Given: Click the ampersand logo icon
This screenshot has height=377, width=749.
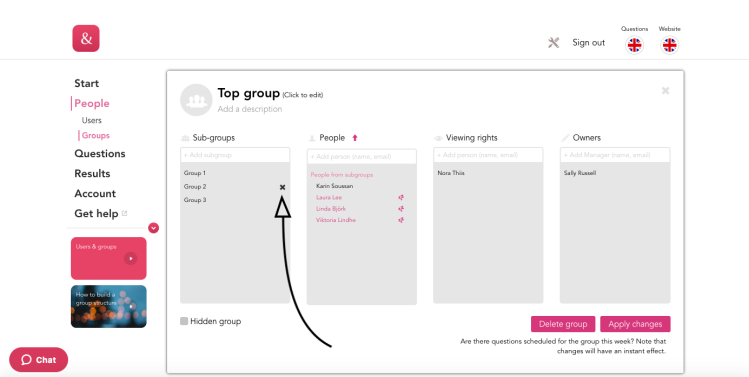Looking at the screenshot, I should (x=86, y=38).
